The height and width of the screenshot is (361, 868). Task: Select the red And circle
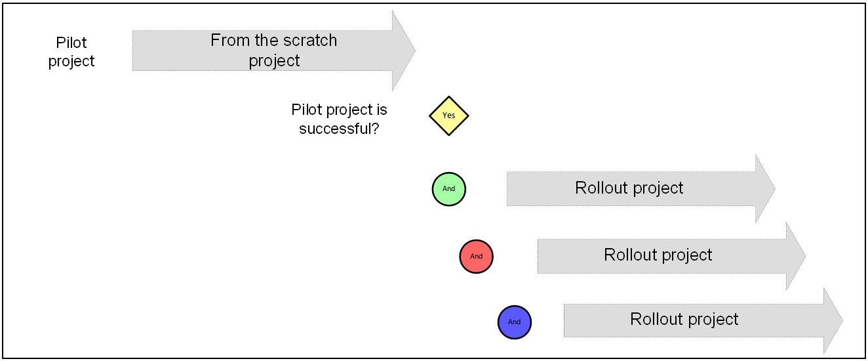[477, 257]
